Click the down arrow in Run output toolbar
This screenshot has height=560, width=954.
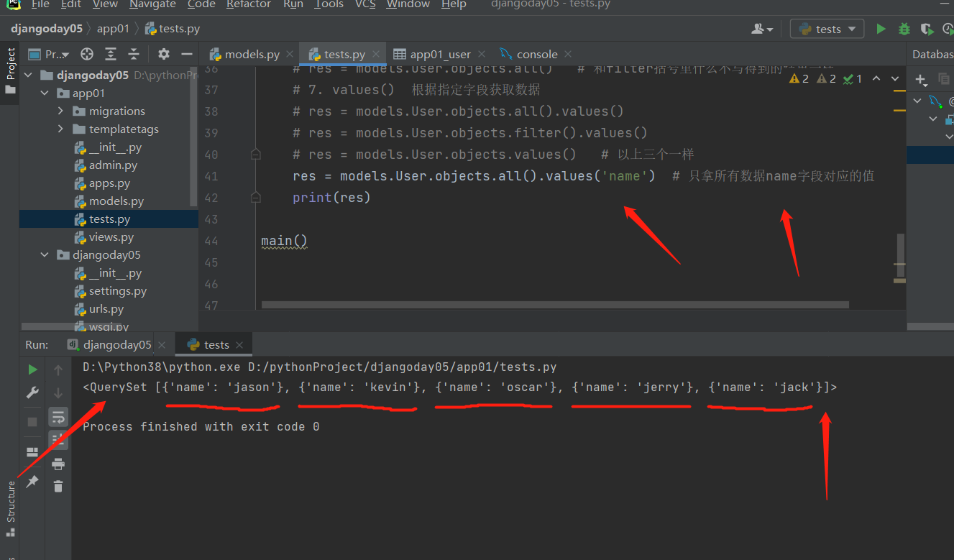click(x=58, y=393)
